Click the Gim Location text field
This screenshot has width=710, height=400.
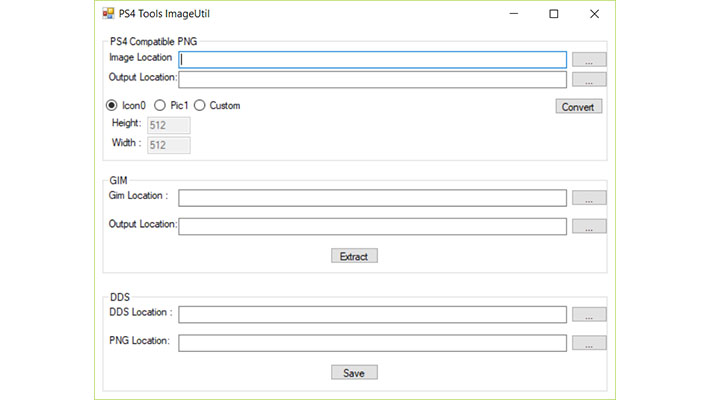point(372,198)
